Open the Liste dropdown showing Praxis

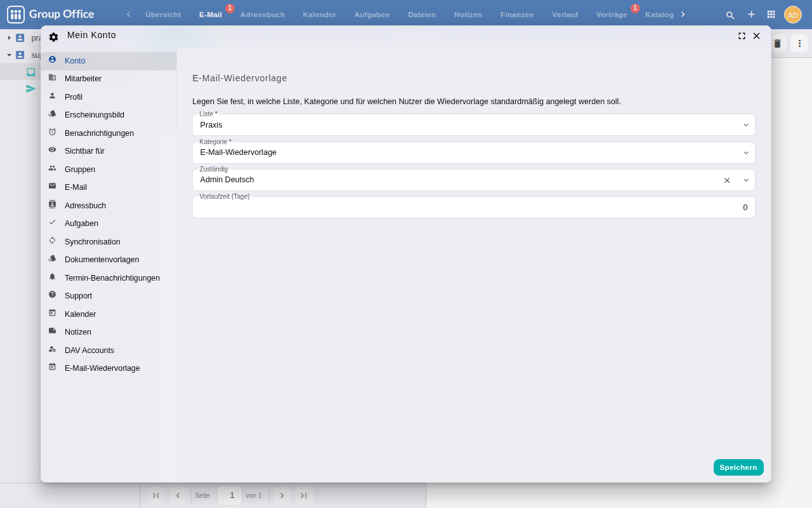[x=474, y=125]
